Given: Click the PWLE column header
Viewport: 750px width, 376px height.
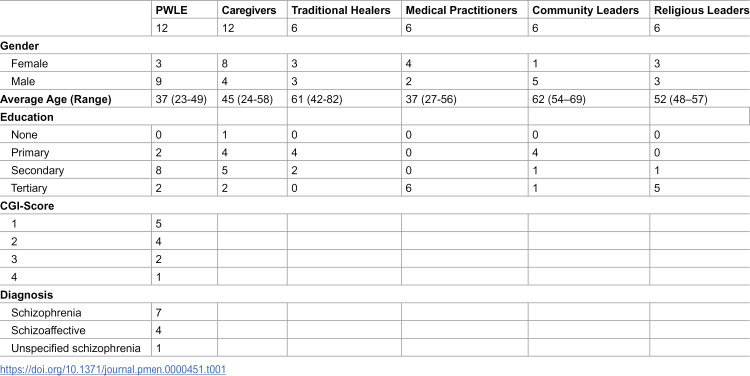Looking at the screenshot, I should tap(171, 11).
